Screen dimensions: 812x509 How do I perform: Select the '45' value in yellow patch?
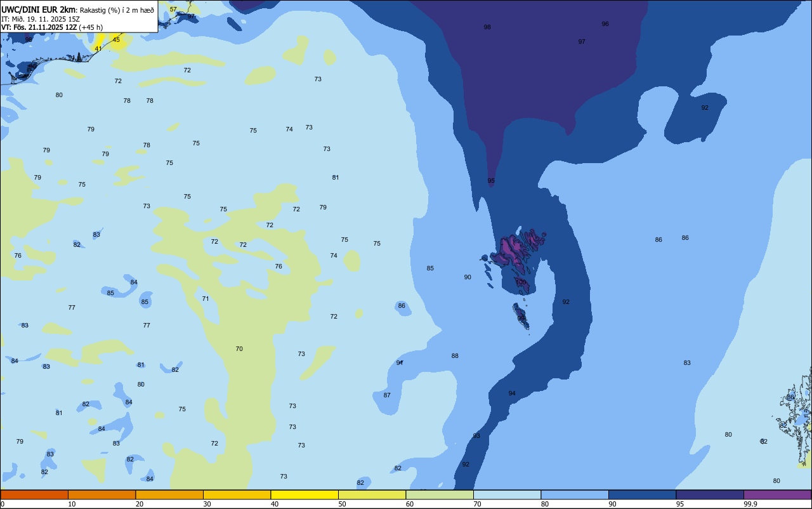tap(116, 40)
